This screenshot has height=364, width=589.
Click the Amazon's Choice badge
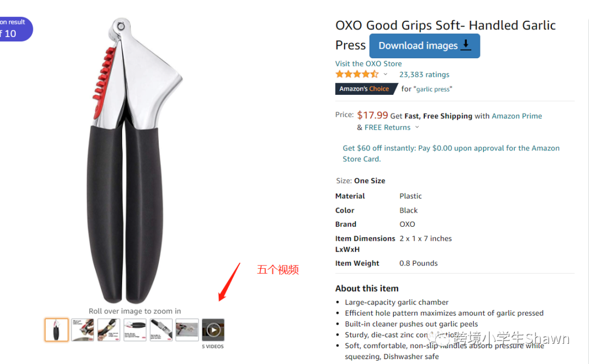click(x=364, y=89)
